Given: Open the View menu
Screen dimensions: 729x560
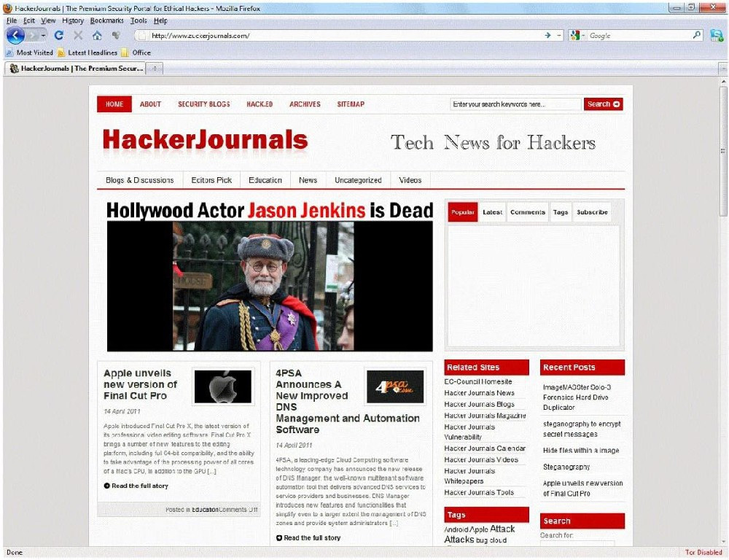Looking at the screenshot, I should [48, 20].
